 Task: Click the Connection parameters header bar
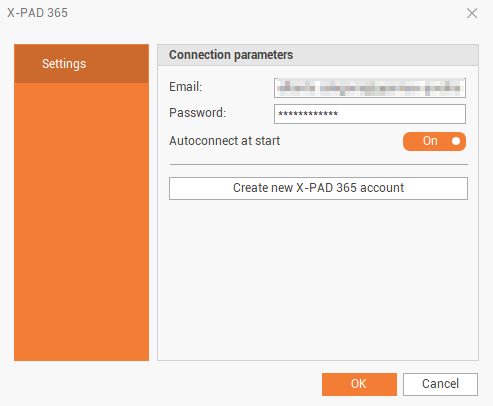pyautogui.click(x=318, y=55)
